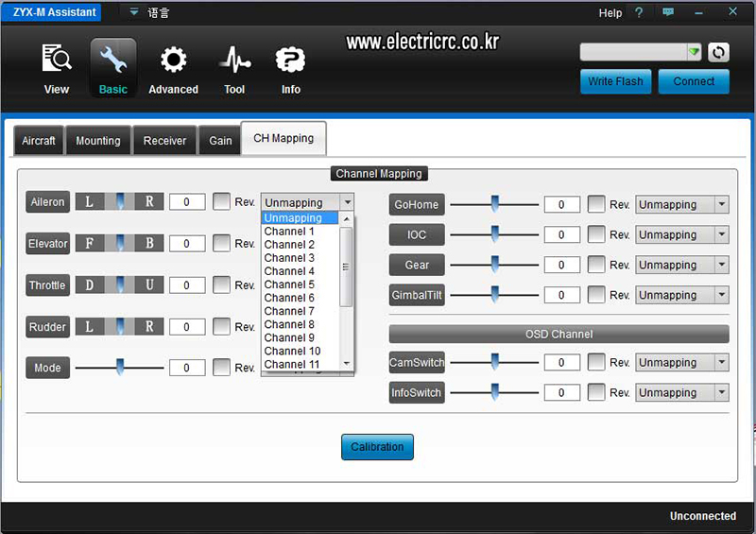Select the CH Mapping tab

283,138
